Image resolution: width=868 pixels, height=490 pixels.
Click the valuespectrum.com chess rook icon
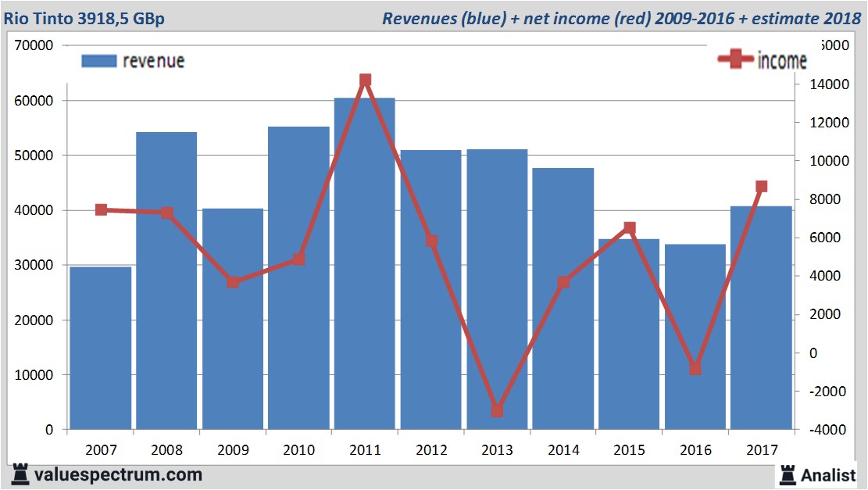[20, 474]
